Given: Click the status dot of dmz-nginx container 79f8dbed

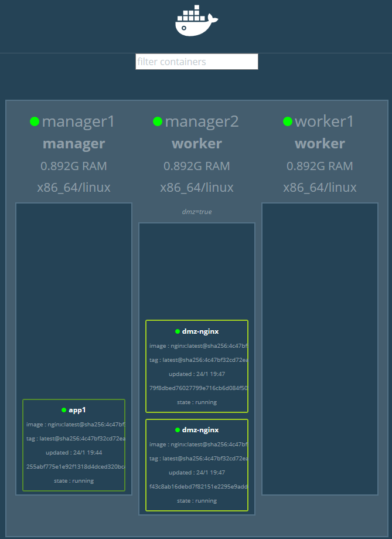Looking at the screenshot, I should (178, 331).
